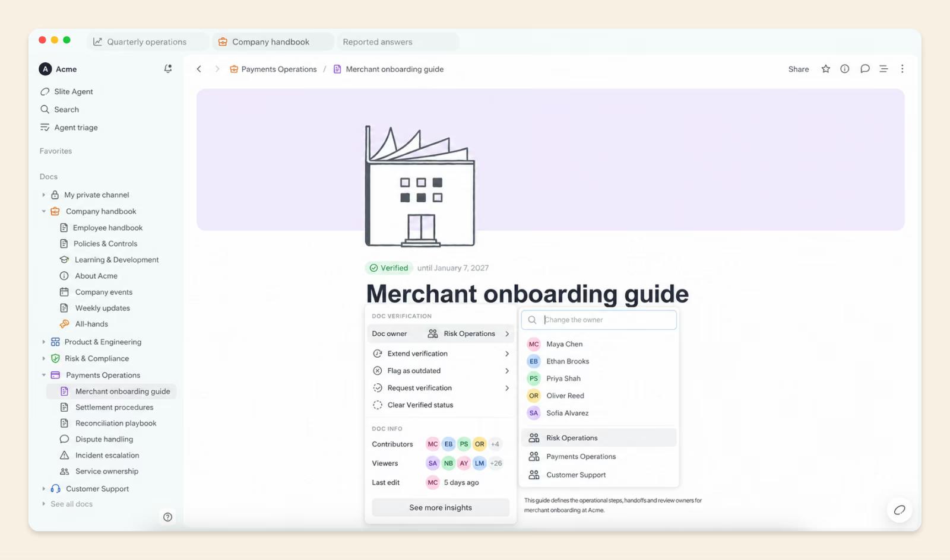The width and height of the screenshot is (950, 560).
Task: Click Maya Chen's MC contributor avatar
Action: tap(433, 444)
